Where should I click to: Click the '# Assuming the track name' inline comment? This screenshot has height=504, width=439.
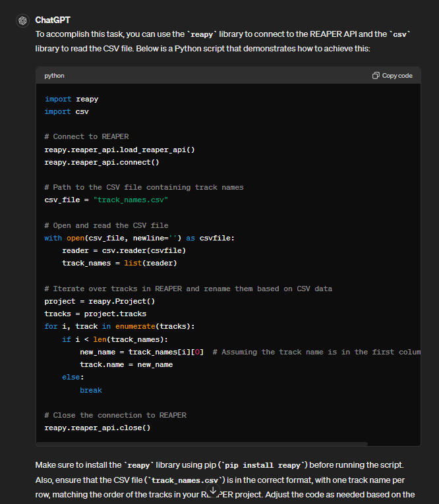(316, 352)
